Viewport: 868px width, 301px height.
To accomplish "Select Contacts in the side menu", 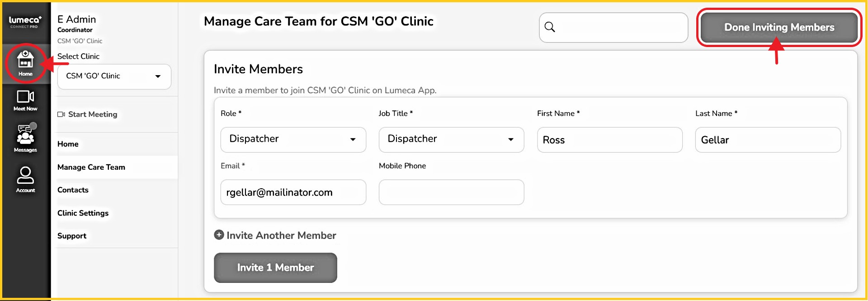I will coord(73,190).
